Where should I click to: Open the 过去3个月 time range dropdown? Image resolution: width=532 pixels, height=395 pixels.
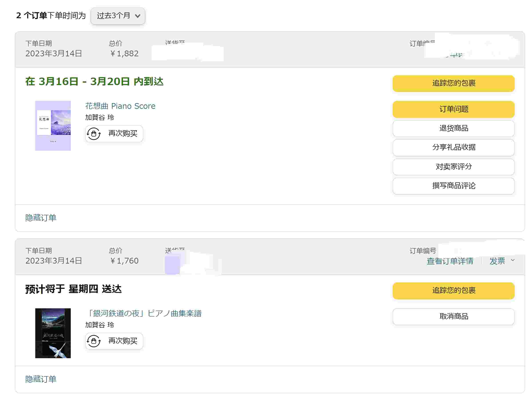tap(118, 16)
